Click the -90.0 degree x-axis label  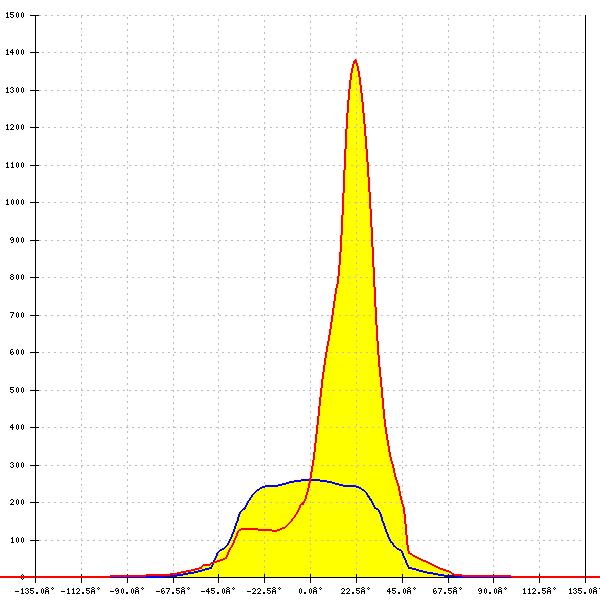coord(127,591)
